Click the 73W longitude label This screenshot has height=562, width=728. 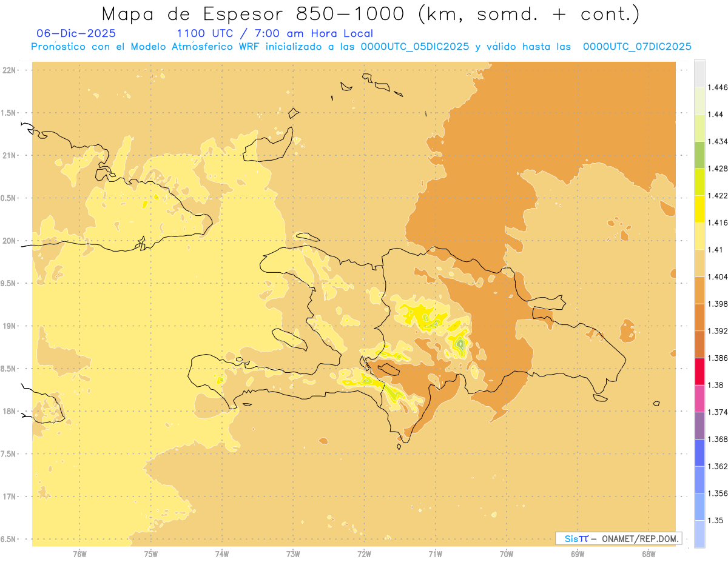pyautogui.click(x=293, y=554)
